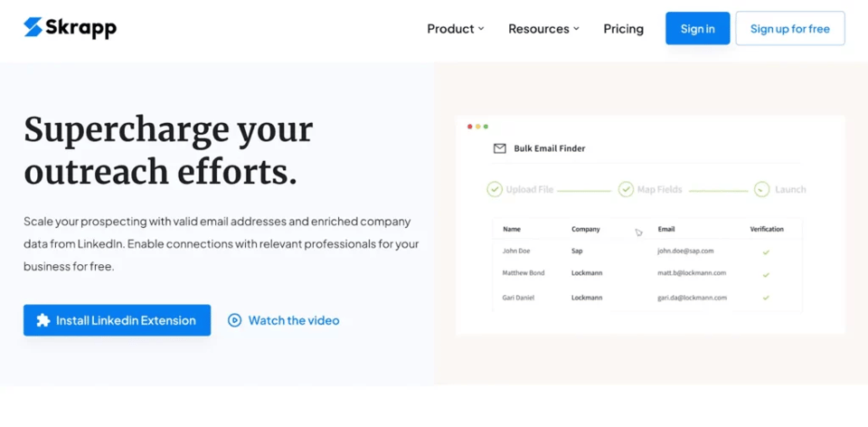The width and height of the screenshot is (868, 427).
Task: Click the Bulk Email Finder envelope icon
Action: [500, 148]
